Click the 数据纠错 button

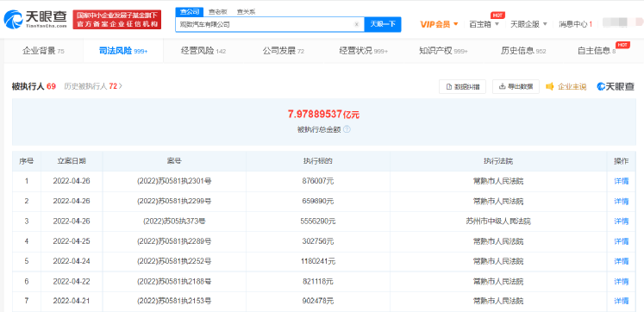[462, 87]
